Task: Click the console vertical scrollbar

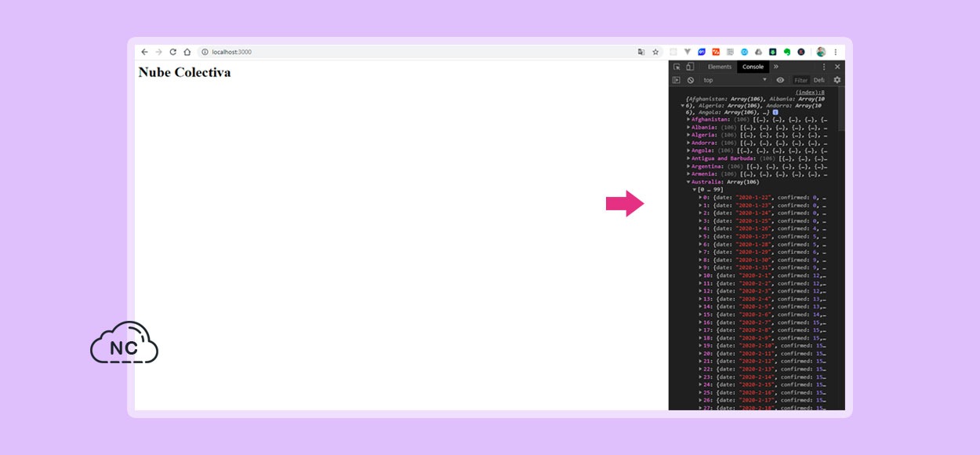Action: click(x=841, y=108)
